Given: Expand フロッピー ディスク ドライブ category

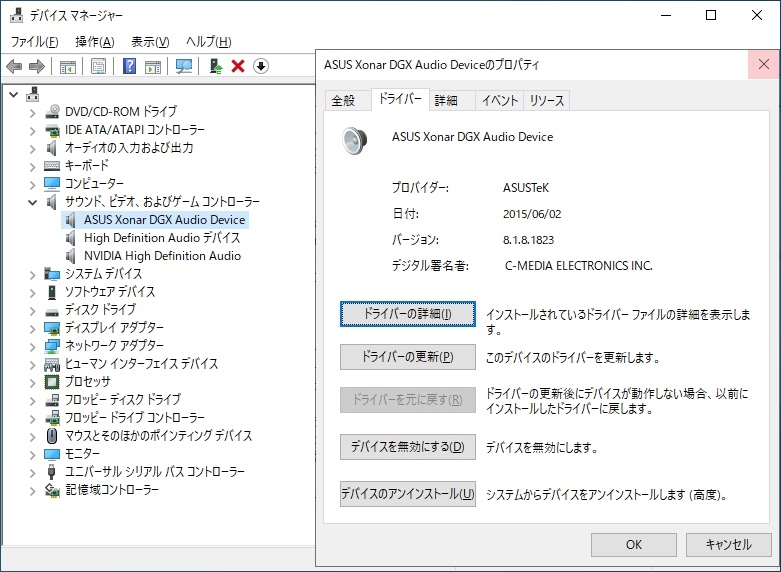Looking at the screenshot, I should click(x=33, y=401).
